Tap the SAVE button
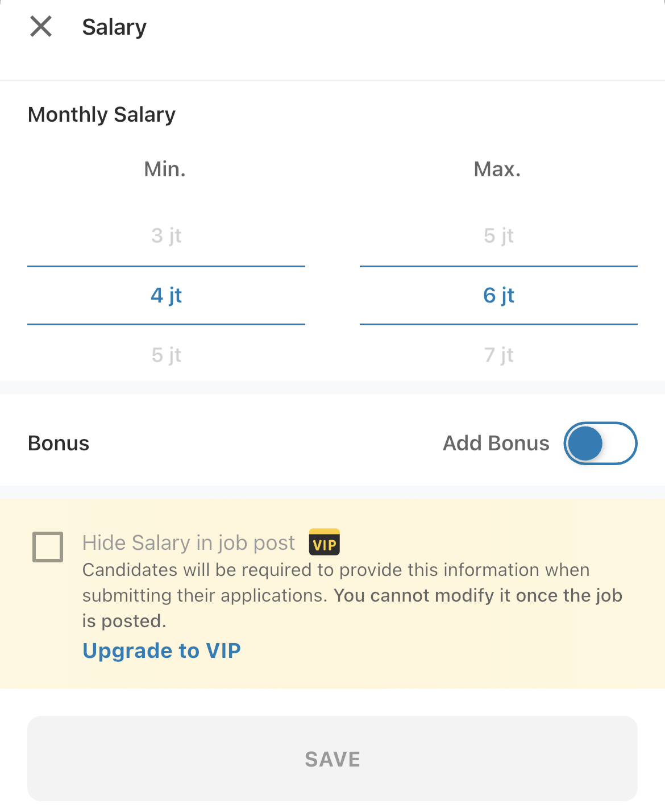Viewport: 665px width, 812px height. point(332,759)
